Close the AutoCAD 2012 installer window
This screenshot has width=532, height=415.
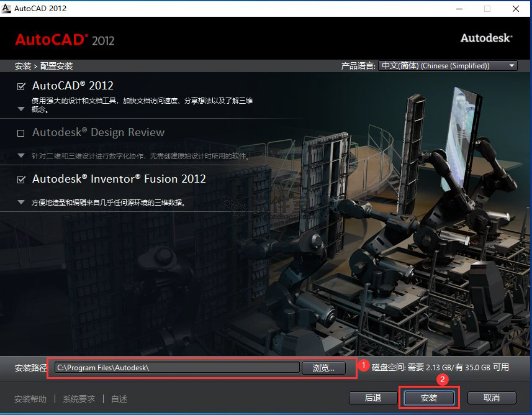(x=516, y=9)
